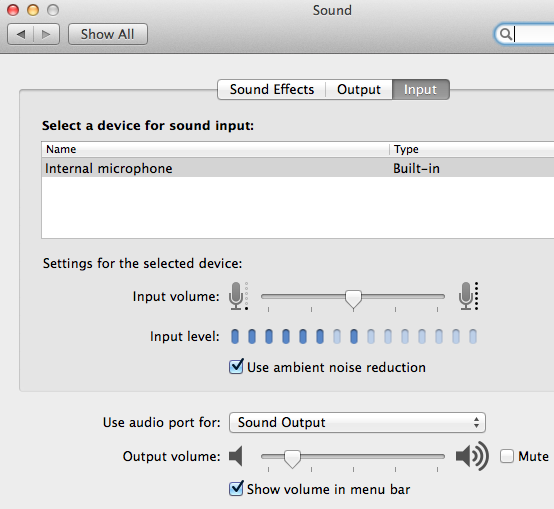Click the Sound Output popup arrows
Viewport: 554px width, 509px height.
pyautogui.click(x=476, y=422)
